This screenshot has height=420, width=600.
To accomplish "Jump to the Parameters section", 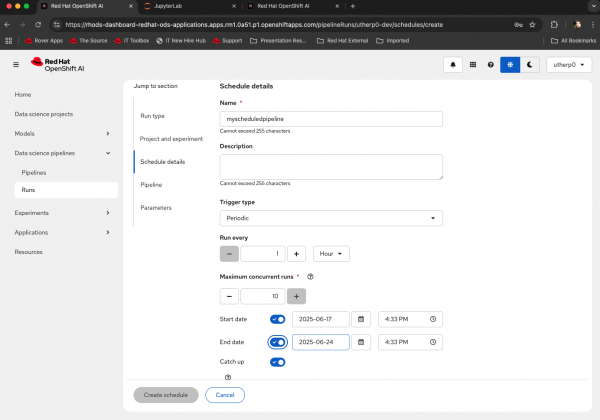I will (156, 207).
